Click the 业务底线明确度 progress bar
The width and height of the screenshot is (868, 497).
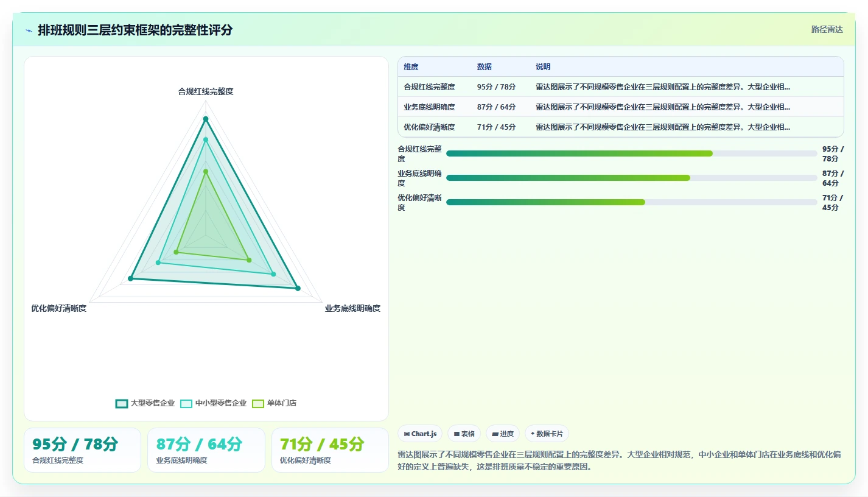point(631,178)
